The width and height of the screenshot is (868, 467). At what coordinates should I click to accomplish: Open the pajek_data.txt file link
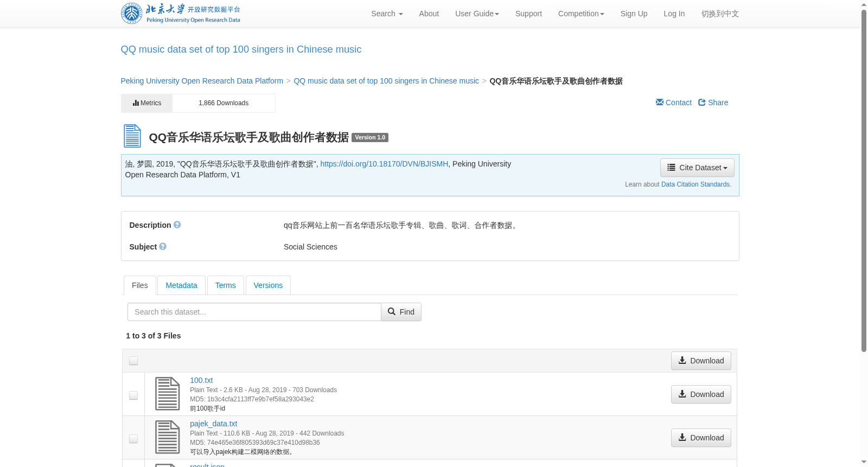point(213,424)
